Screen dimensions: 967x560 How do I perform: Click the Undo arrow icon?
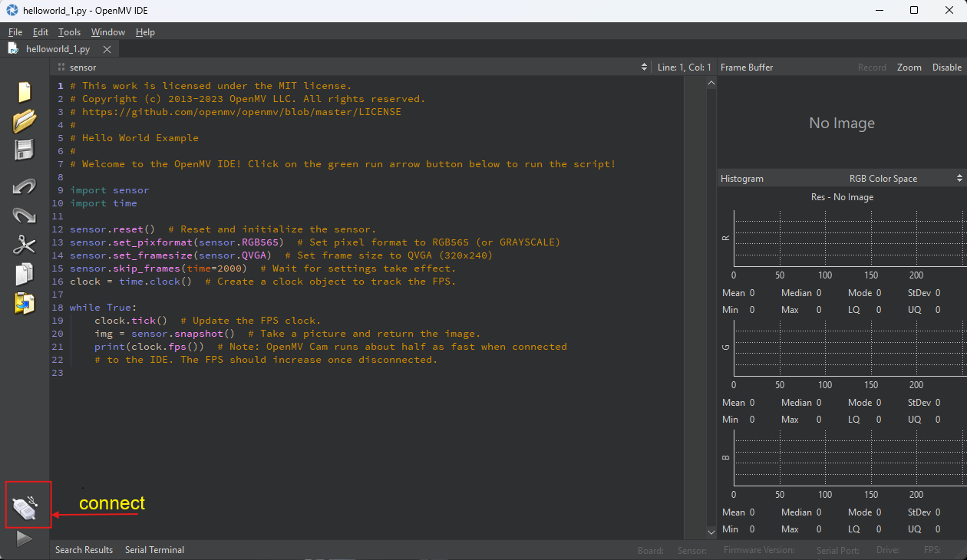click(25, 186)
